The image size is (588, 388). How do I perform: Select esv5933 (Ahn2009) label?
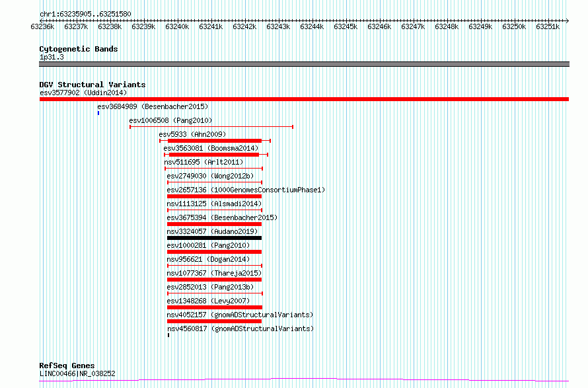[x=192, y=134]
